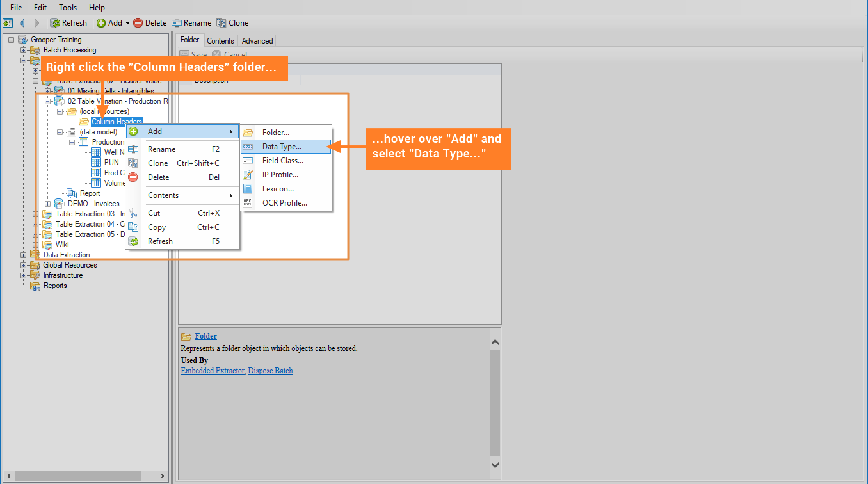Select the Wiki node in the tree
This screenshot has width=868, height=484.
point(62,245)
